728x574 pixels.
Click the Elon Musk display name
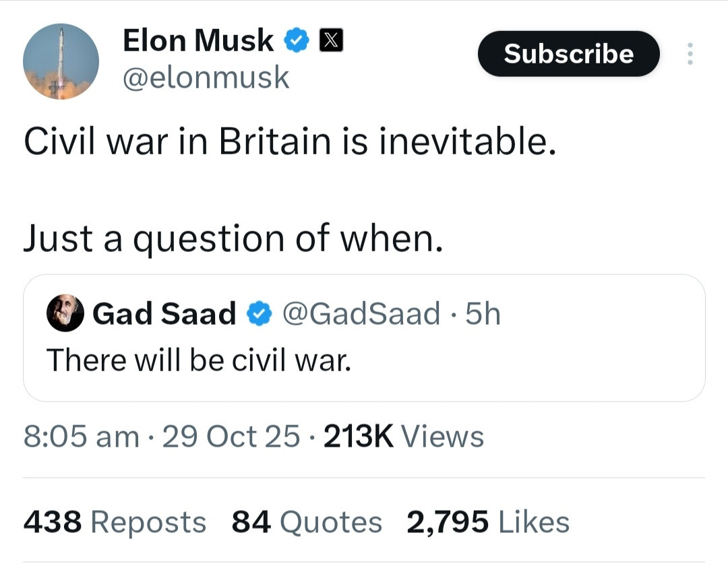point(198,42)
